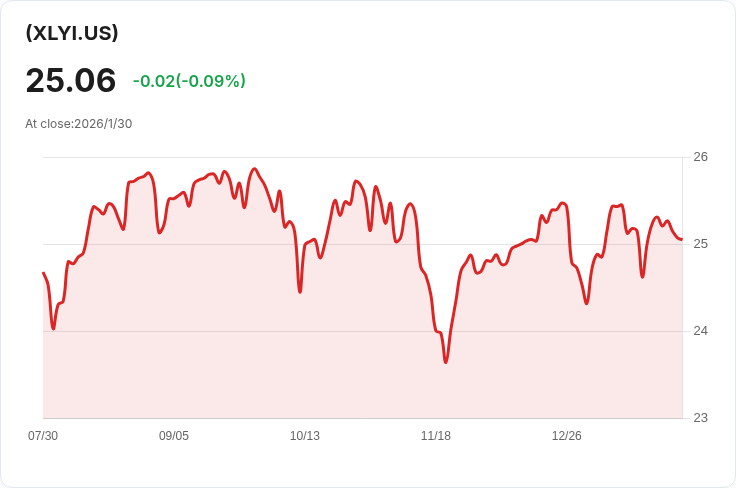Click the lowest trough of the price line
736x488 pixels.
pos(446,362)
